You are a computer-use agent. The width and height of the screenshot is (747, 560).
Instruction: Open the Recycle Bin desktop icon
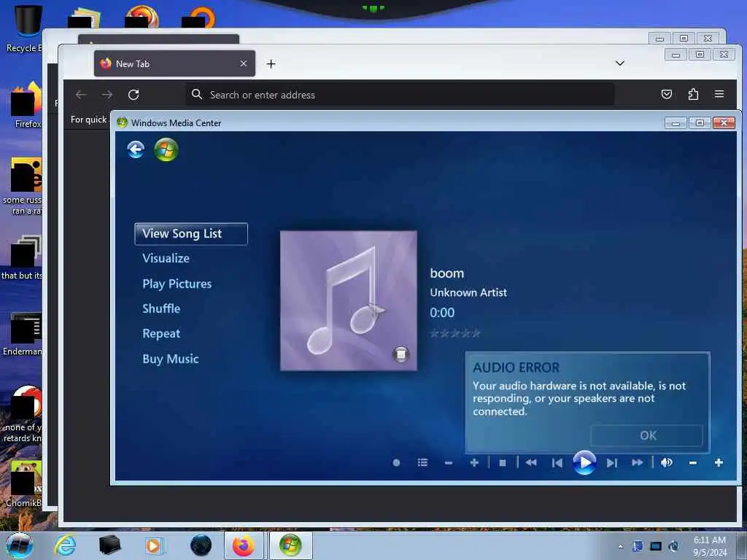click(x=26, y=28)
